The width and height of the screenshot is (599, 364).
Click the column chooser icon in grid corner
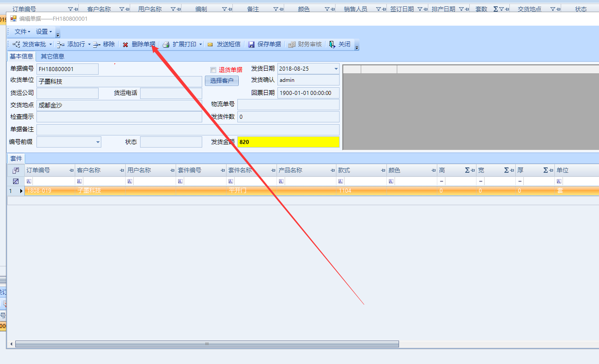click(x=16, y=171)
